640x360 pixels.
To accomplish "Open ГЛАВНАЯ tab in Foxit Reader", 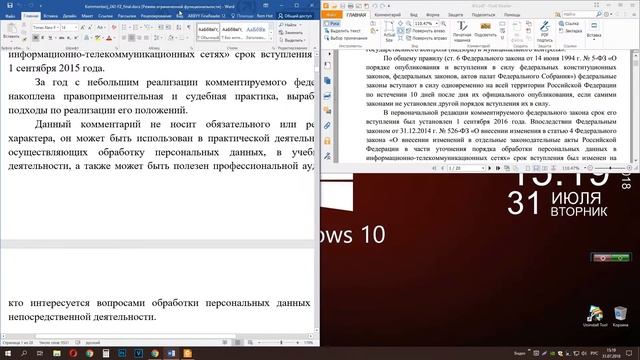I will point(356,15).
